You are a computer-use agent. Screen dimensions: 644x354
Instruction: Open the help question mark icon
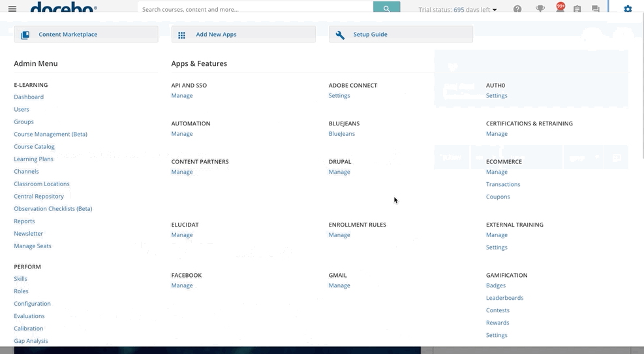tap(517, 8)
